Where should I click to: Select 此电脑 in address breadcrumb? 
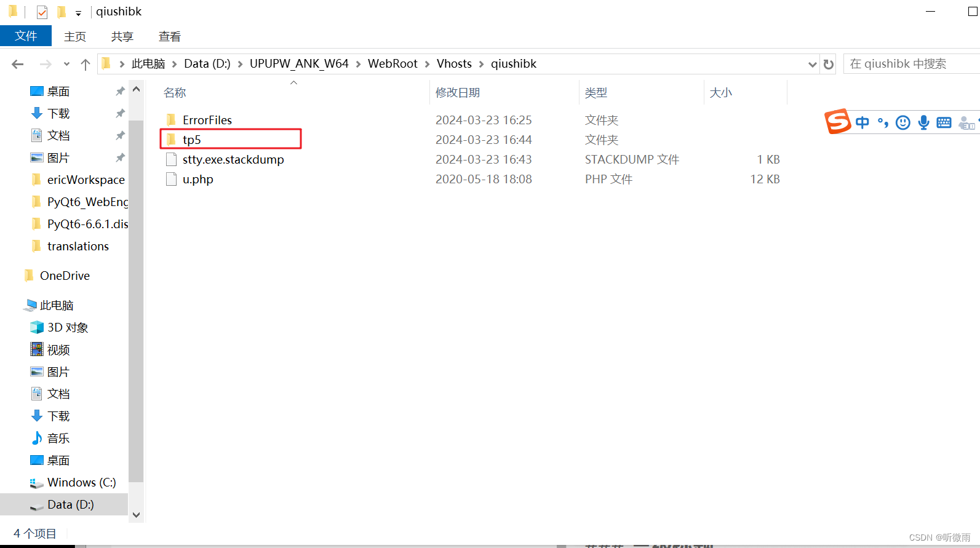[x=148, y=64]
